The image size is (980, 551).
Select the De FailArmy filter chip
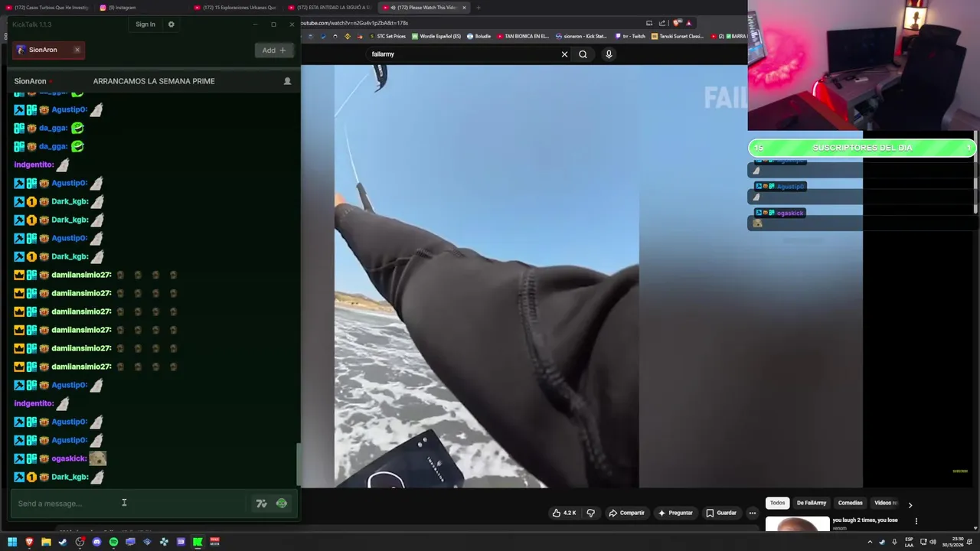(812, 503)
